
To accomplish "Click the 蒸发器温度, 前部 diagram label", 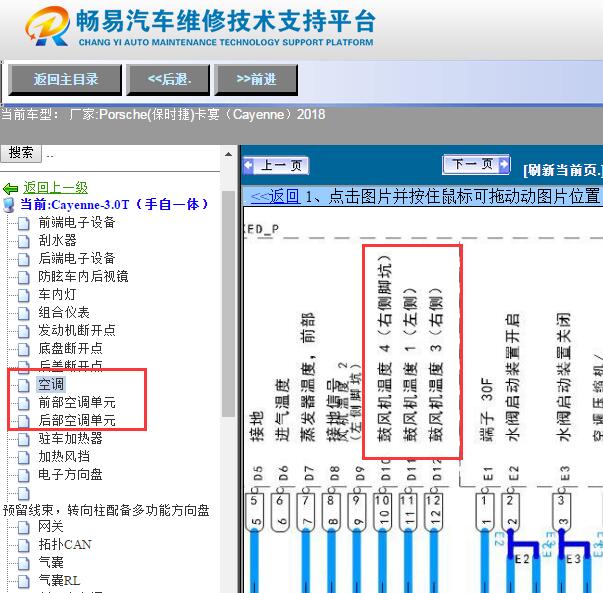I will tap(308, 377).
